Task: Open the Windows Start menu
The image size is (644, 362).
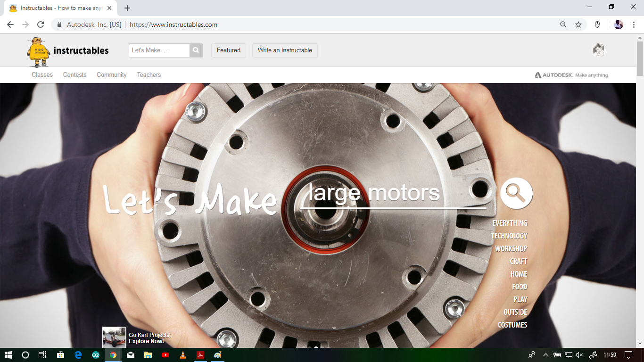Action: tap(8, 355)
